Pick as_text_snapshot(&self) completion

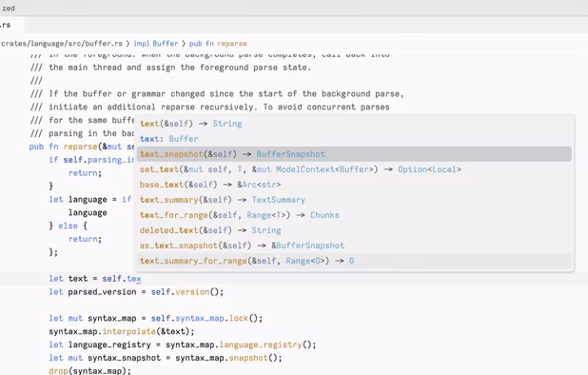point(354,246)
